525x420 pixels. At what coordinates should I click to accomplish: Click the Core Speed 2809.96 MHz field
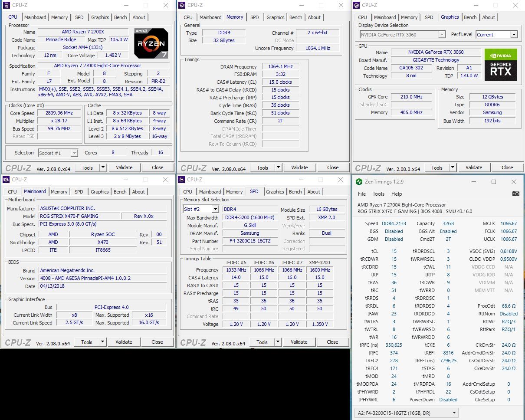pos(60,113)
